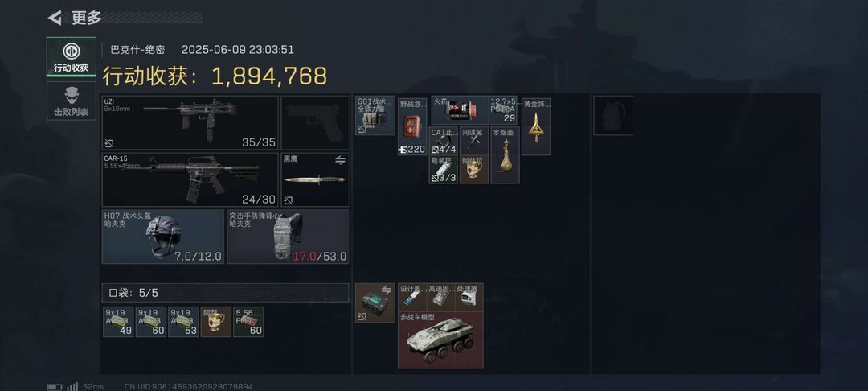Switch to the 击败列表 tab
Screen dimensions: 868x391
pos(71,101)
